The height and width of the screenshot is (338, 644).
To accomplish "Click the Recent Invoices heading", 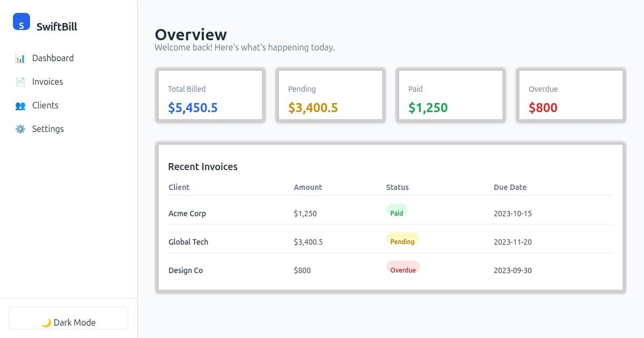I will (x=203, y=167).
